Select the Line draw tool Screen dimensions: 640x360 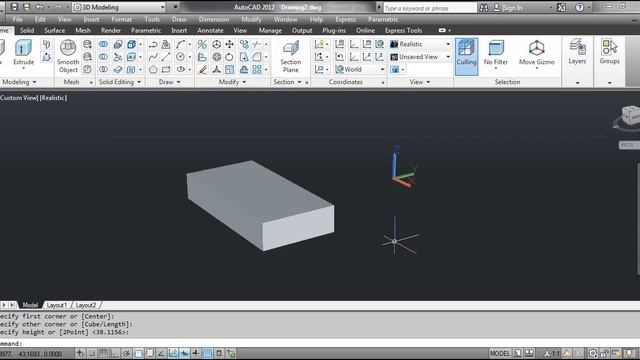(x=166, y=57)
